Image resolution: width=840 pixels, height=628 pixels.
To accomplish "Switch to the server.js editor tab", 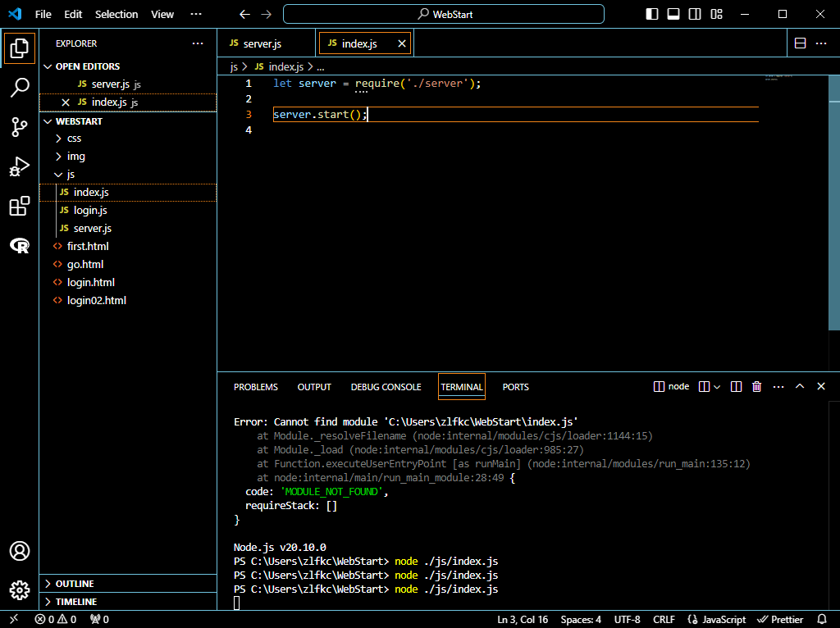I will [267, 43].
